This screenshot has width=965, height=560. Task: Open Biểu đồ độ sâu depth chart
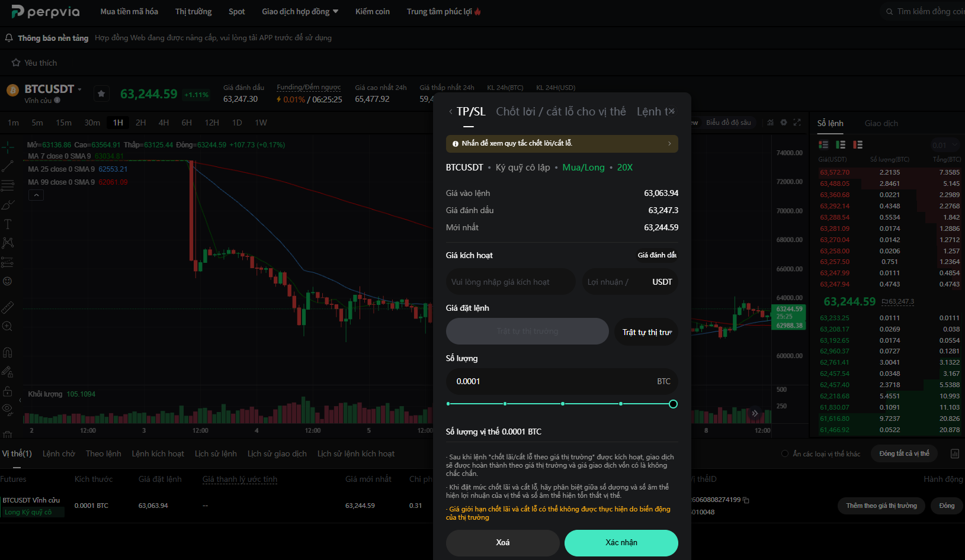728,123
